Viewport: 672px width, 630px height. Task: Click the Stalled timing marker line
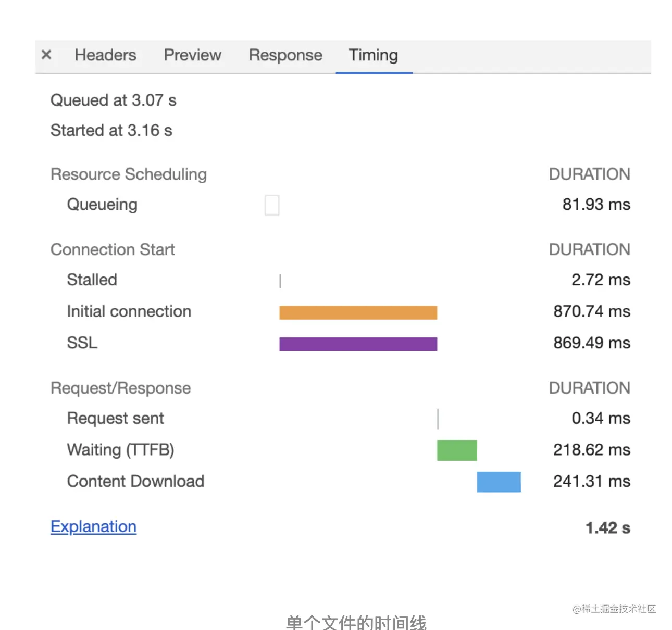click(x=280, y=281)
